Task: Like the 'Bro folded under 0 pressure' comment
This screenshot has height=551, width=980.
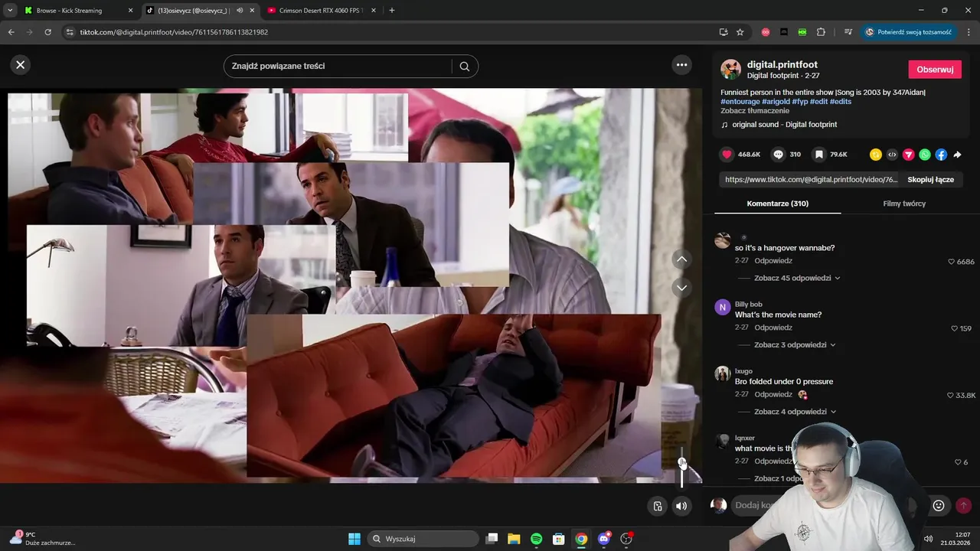Action: [951, 396]
